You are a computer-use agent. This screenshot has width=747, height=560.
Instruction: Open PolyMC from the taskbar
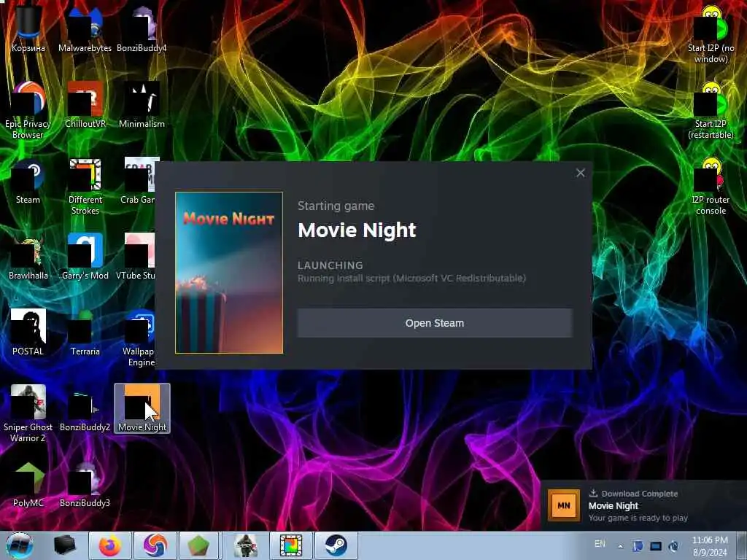pyautogui.click(x=200, y=545)
